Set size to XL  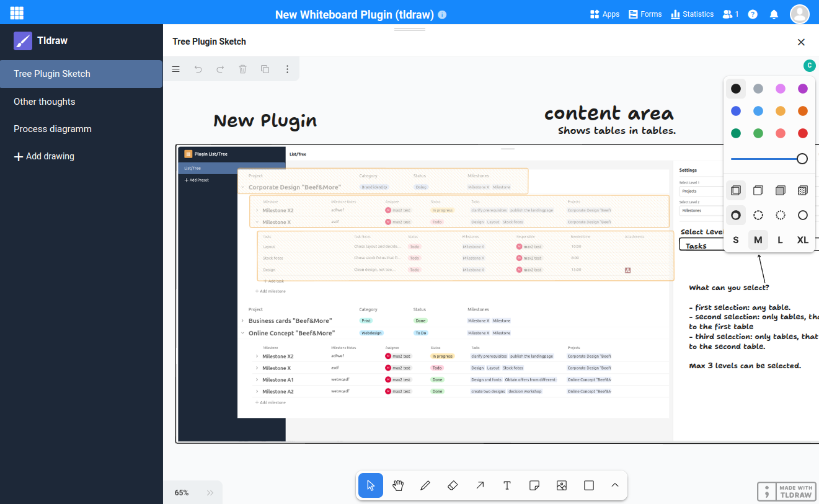pyautogui.click(x=803, y=240)
